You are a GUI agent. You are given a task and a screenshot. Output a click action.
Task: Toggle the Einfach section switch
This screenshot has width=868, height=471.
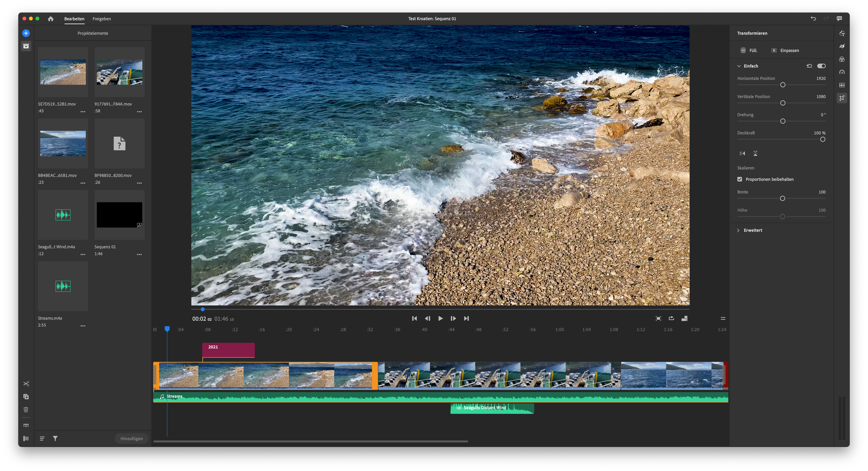[821, 66]
